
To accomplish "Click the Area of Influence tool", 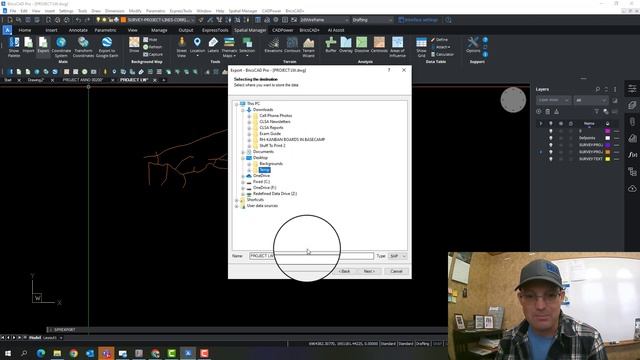I will pos(398,47).
